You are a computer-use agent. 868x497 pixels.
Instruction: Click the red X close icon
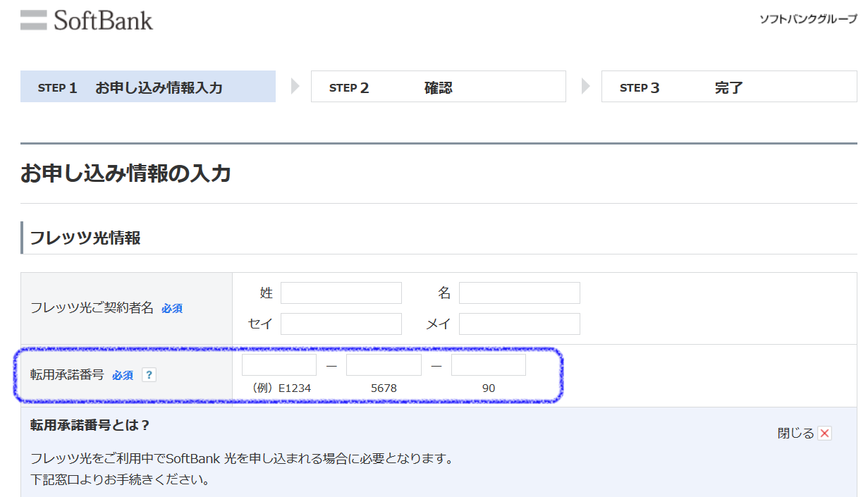pyautogui.click(x=824, y=433)
